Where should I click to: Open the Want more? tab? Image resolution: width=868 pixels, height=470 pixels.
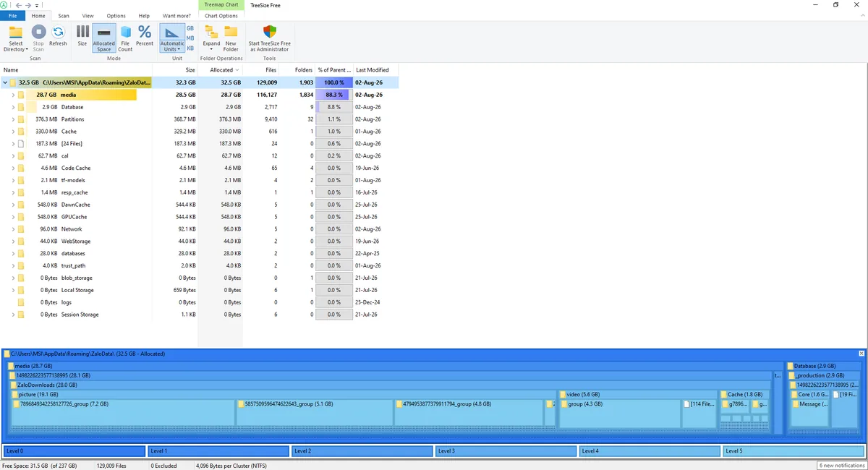pos(176,15)
